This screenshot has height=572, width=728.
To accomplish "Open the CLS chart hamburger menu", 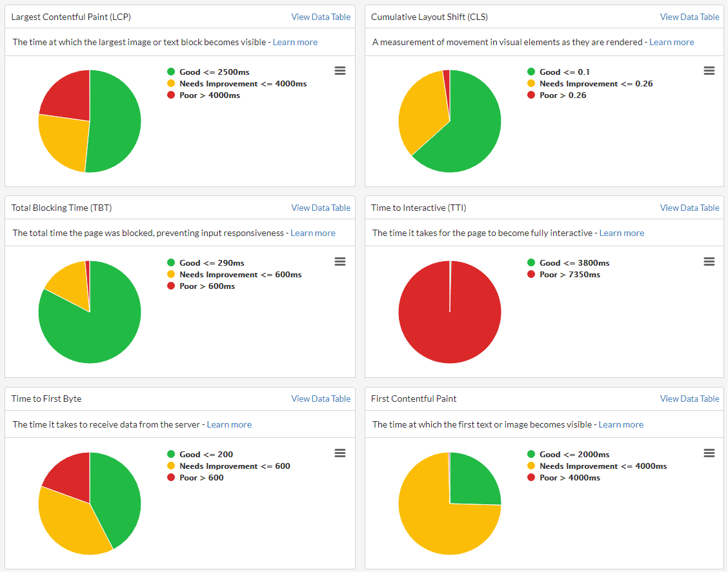I will coord(709,71).
